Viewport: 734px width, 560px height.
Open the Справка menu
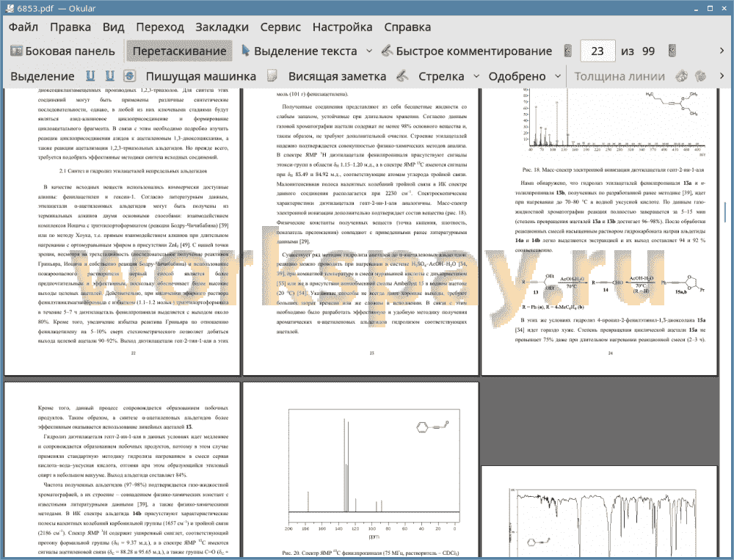coord(407,27)
